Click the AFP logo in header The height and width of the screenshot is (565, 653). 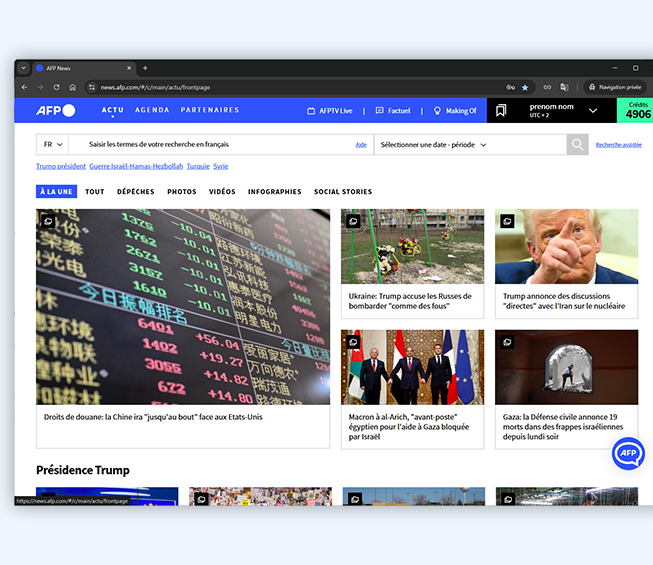(x=55, y=110)
